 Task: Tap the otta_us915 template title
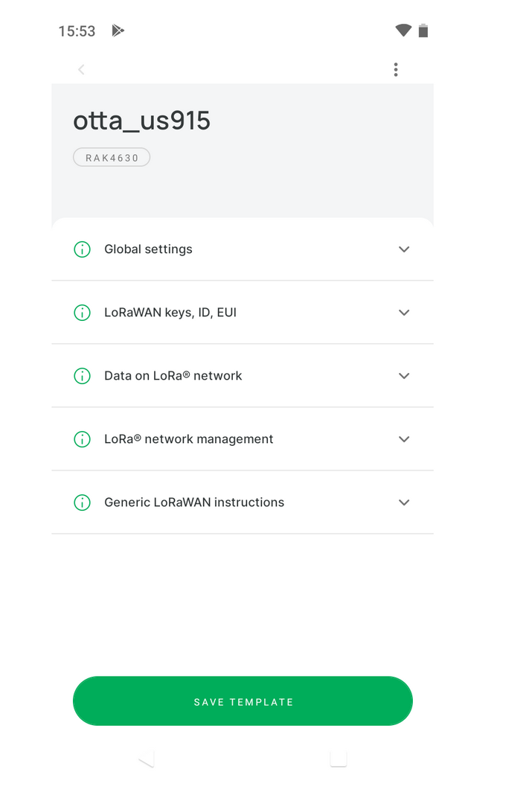pyautogui.click(x=141, y=121)
